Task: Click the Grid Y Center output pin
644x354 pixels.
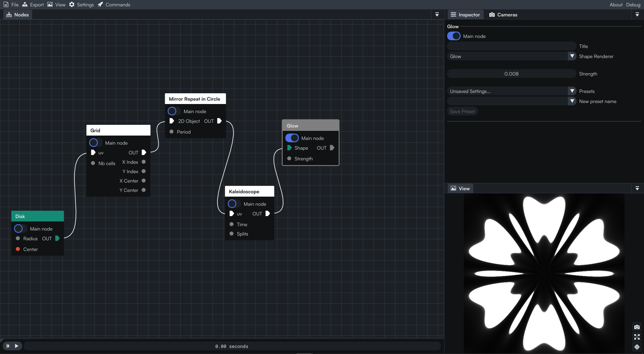Action: (144, 190)
